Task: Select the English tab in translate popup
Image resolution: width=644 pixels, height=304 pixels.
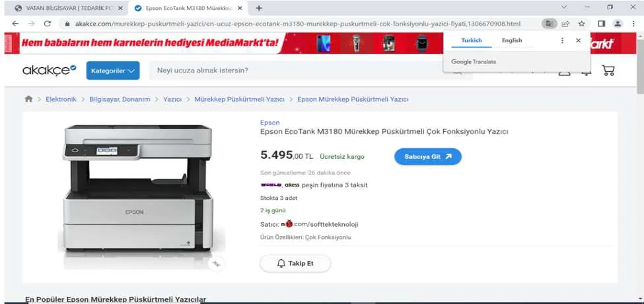Action: pyautogui.click(x=512, y=40)
